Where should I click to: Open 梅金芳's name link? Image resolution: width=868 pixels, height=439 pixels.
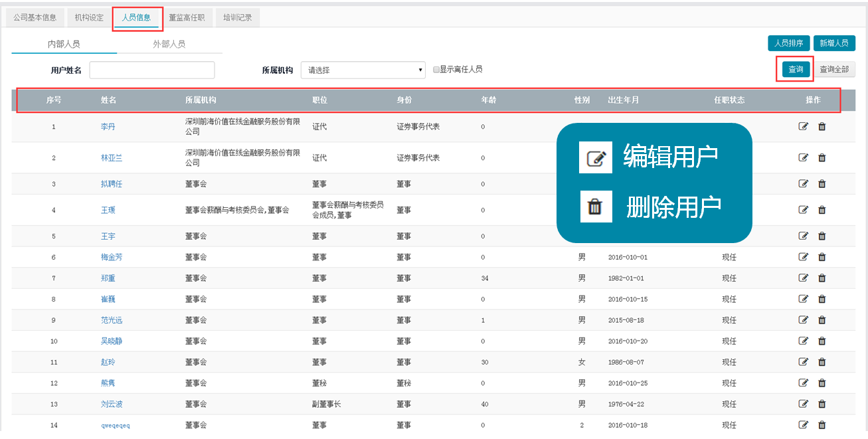[x=112, y=257]
